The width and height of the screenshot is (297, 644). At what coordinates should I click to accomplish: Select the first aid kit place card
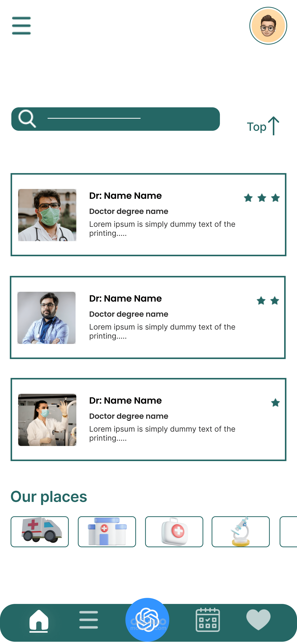tap(174, 532)
